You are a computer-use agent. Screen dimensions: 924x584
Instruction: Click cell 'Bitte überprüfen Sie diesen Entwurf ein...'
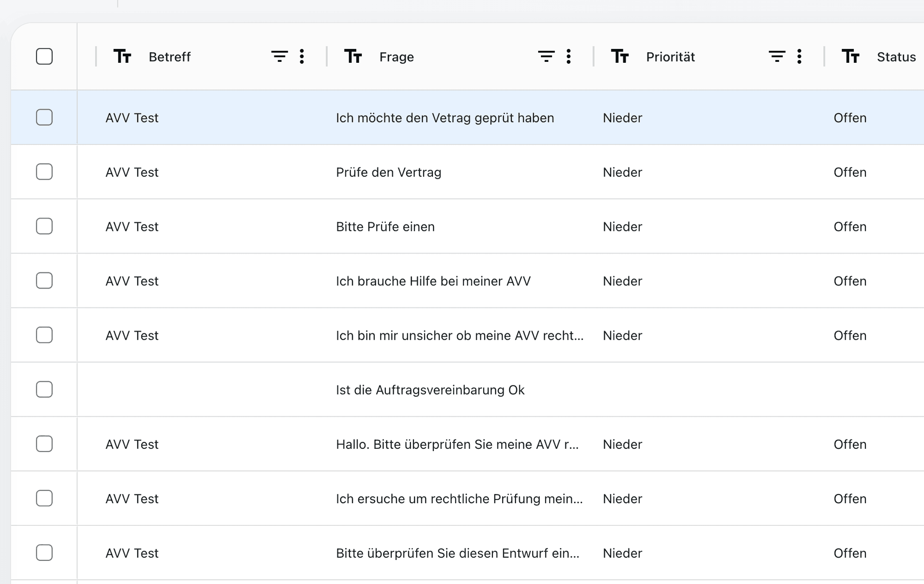tap(458, 553)
